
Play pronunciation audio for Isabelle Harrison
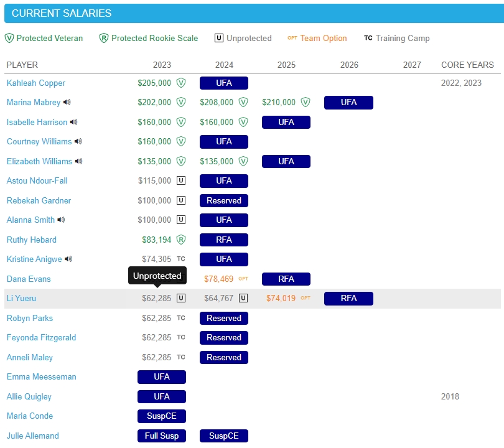pos(74,122)
